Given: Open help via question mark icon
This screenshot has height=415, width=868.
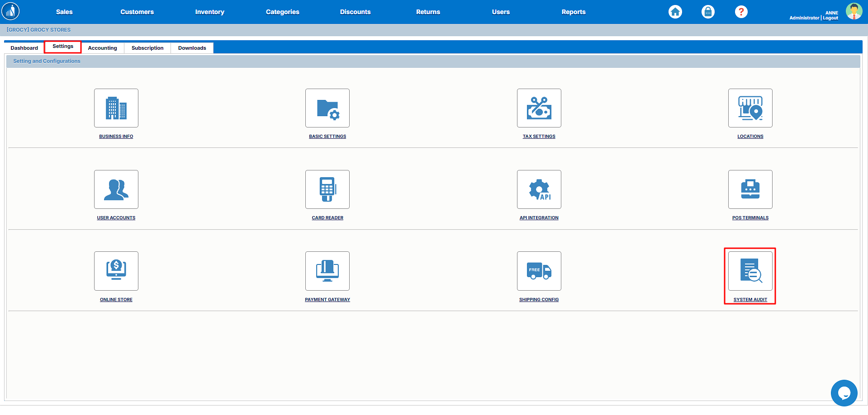Looking at the screenshot, I should point(741,12).
